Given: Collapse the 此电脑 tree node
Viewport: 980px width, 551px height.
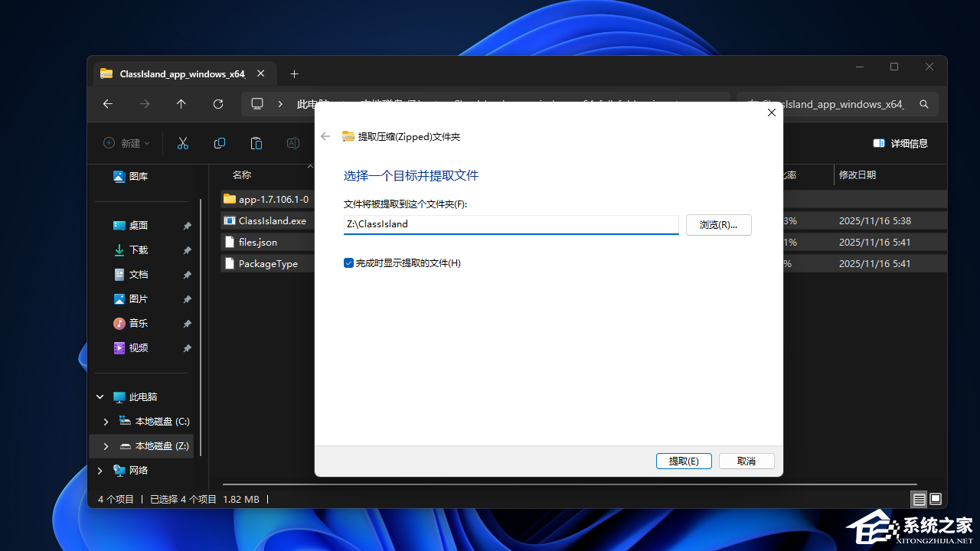Looking at the screenshot, I should click(x=100, y=397).
